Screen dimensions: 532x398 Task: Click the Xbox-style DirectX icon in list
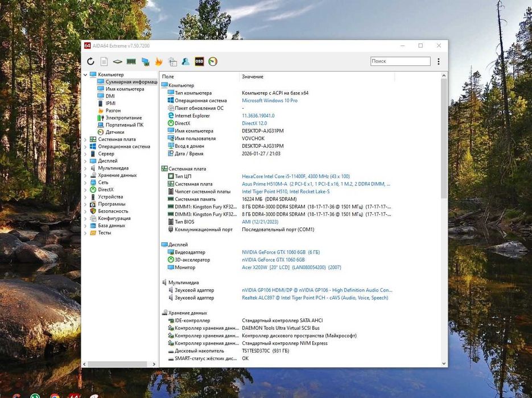[x=171, y=123]
